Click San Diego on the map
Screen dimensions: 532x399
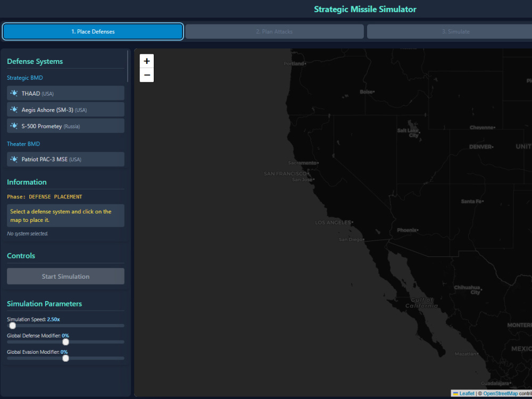351,239
